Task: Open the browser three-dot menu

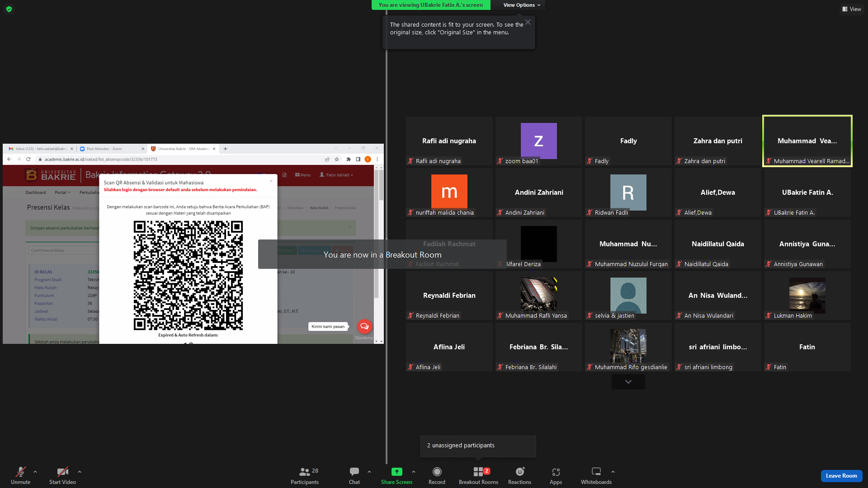Action: pyautogui.click(x=377, y=159)
